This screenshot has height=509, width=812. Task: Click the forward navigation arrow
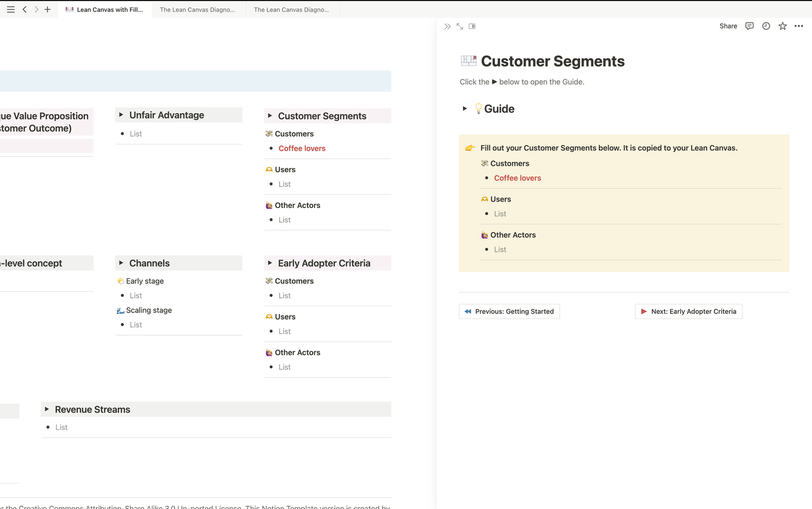pos(36,9)
